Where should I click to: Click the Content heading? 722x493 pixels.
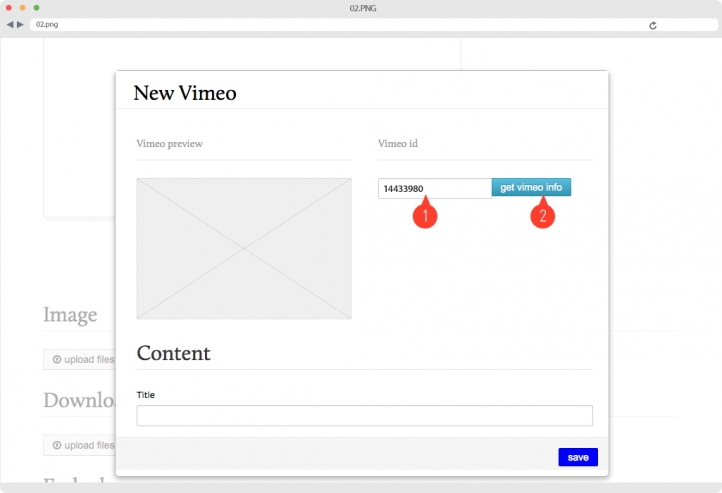pyautogui.click(x=174, y=353)
